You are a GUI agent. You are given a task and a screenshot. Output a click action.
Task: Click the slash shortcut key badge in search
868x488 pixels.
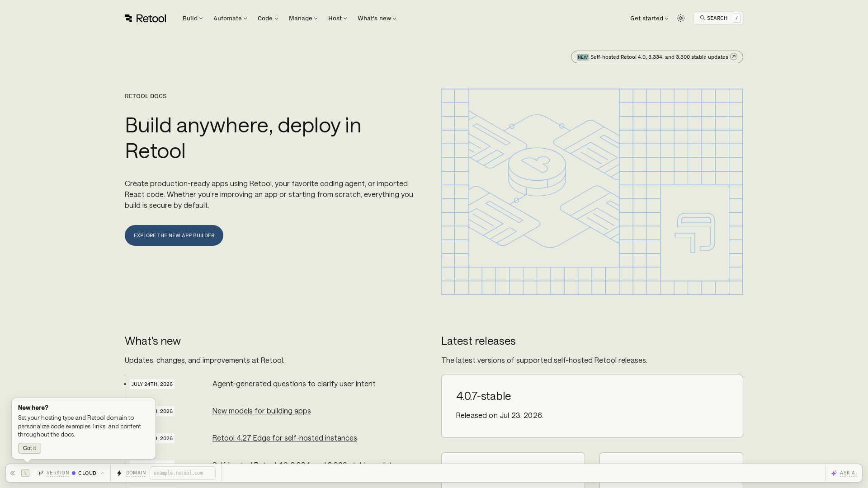[x=737, y=18]
